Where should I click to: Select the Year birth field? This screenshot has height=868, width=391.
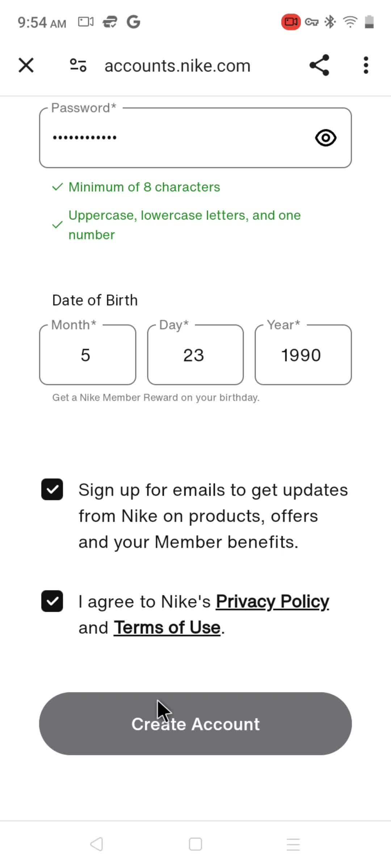pyautogui.click(x=303, y=355)
